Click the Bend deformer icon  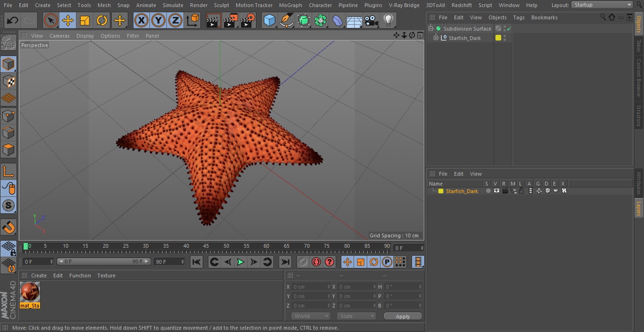(x=338, y=20)
